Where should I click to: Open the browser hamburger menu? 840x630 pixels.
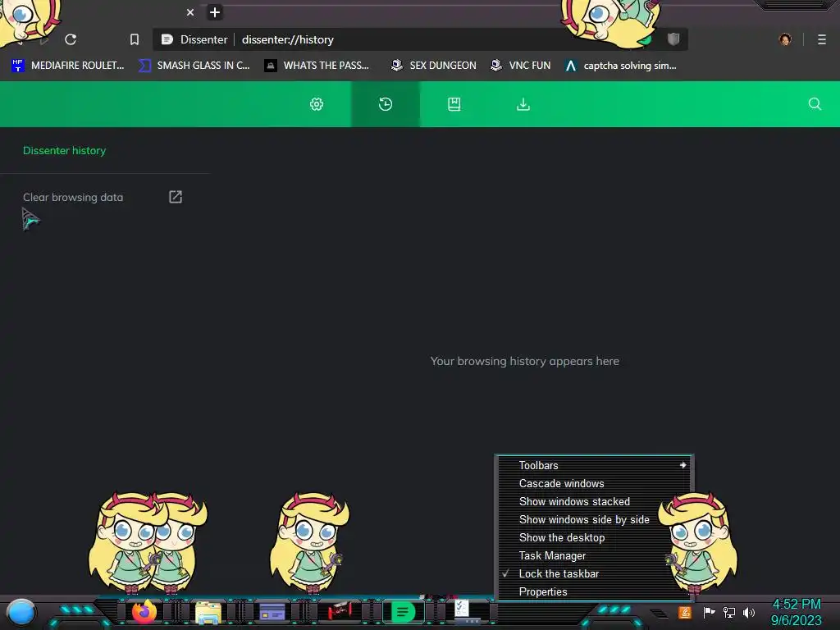tap(822, 39)
